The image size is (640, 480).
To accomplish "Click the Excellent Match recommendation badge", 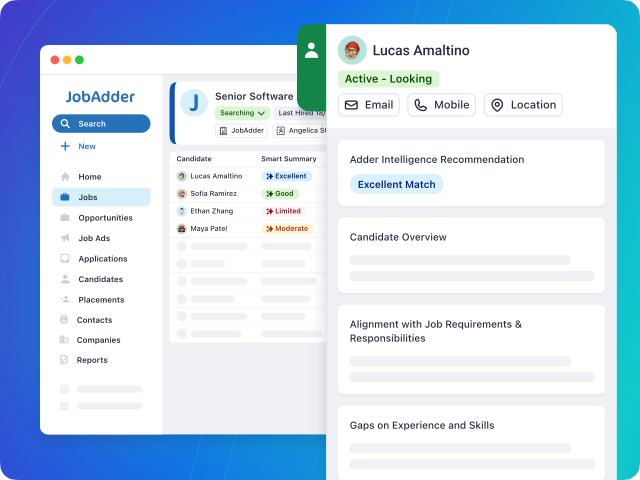I will (x=396, y=184).
